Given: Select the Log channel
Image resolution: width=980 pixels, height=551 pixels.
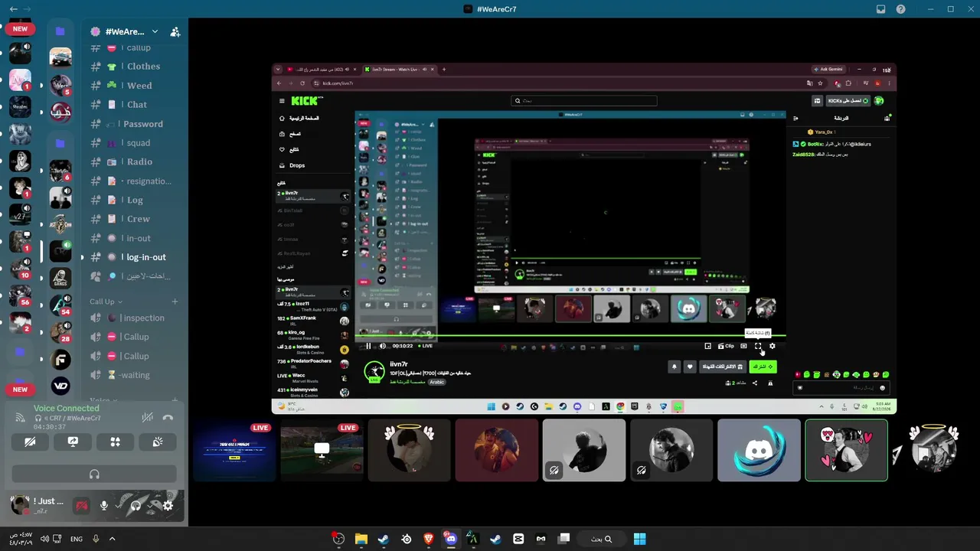Looking at the screenshot, I should click(135, 201).
